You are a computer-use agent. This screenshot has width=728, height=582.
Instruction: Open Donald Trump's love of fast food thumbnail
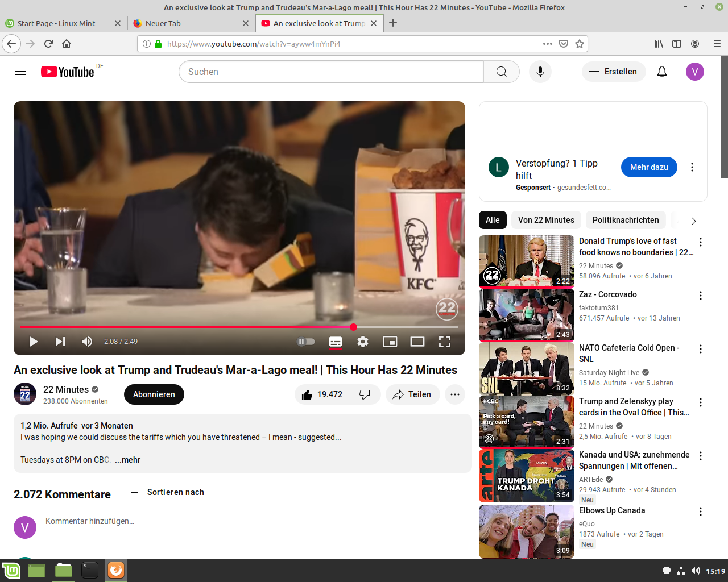coord(527,262)
